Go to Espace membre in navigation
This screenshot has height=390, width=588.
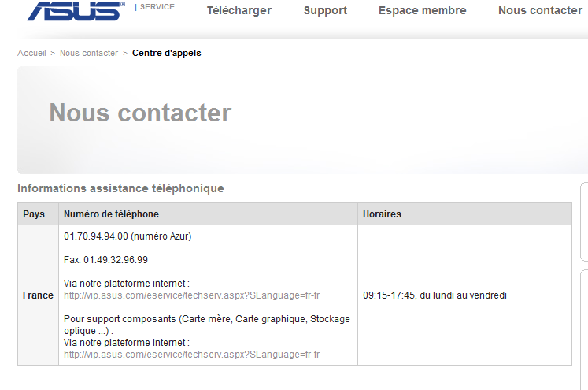422,10
